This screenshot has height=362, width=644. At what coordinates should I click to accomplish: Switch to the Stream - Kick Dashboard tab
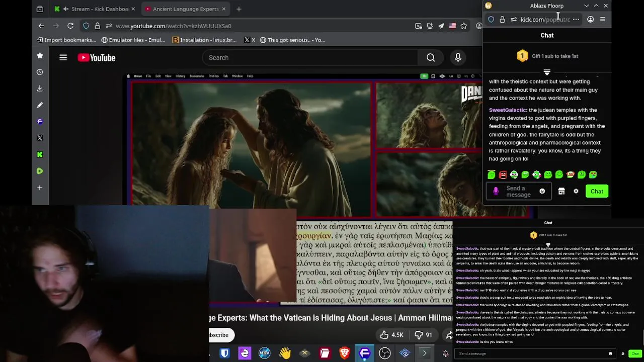coord(95,9)
